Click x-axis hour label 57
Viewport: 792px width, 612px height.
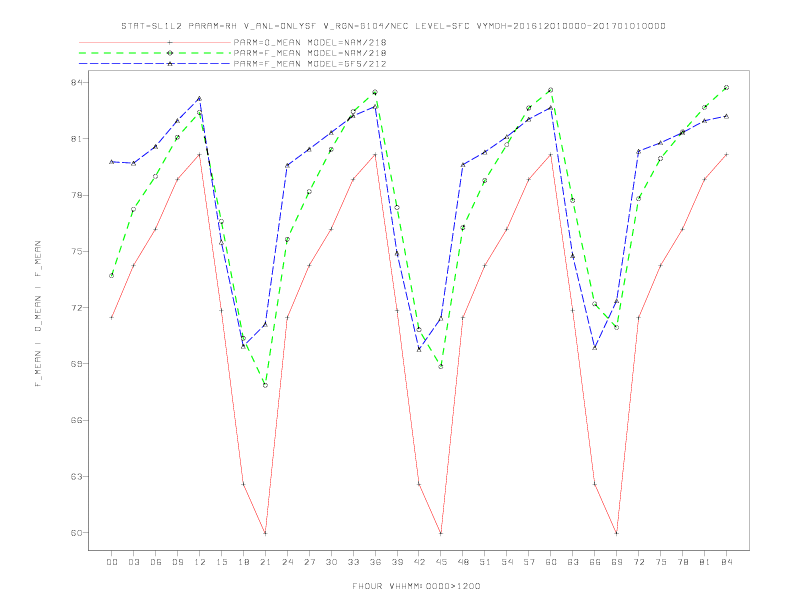529,562
